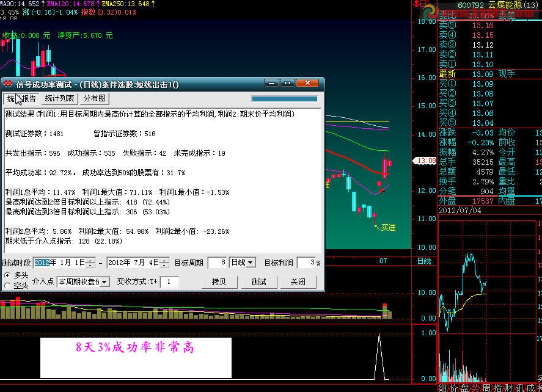The width and height of the screenshot is (542, 392).
Task: Click the blue progress bar in the dialog
Action: (284, 98)
